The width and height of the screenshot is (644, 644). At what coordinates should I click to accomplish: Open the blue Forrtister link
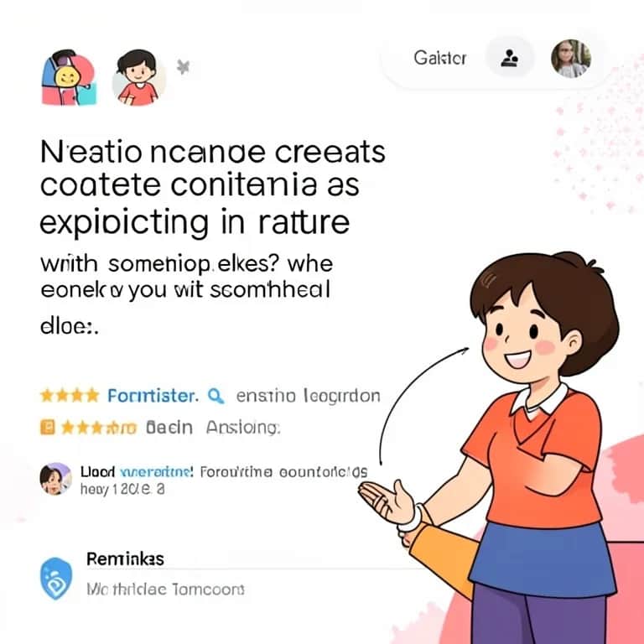click(x=153, y=396)
